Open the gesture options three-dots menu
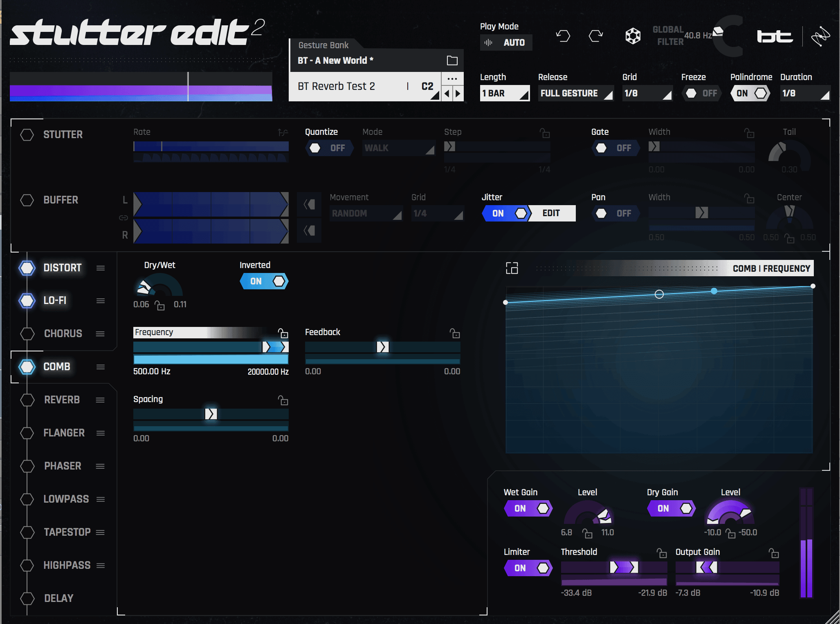 point(452,78)
